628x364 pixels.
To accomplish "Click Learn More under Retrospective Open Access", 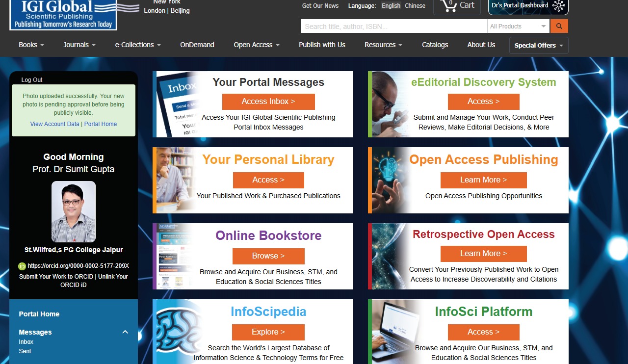I will pos(483,254).
